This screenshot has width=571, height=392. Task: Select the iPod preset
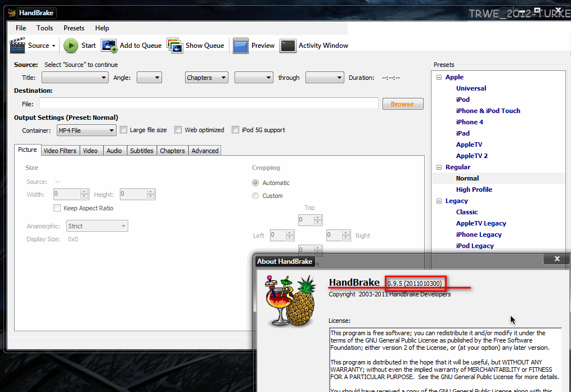[463, 100]
